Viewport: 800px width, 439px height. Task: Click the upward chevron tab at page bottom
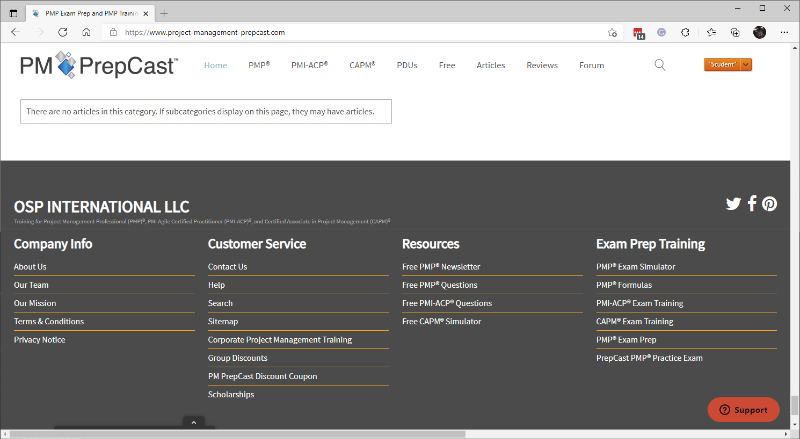pos(194,422)
